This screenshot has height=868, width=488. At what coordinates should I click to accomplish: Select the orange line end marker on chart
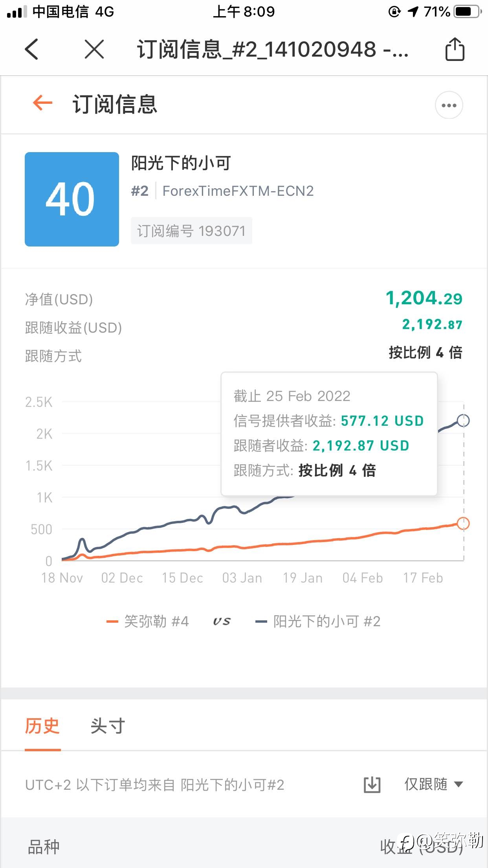[x=463, y=523]
